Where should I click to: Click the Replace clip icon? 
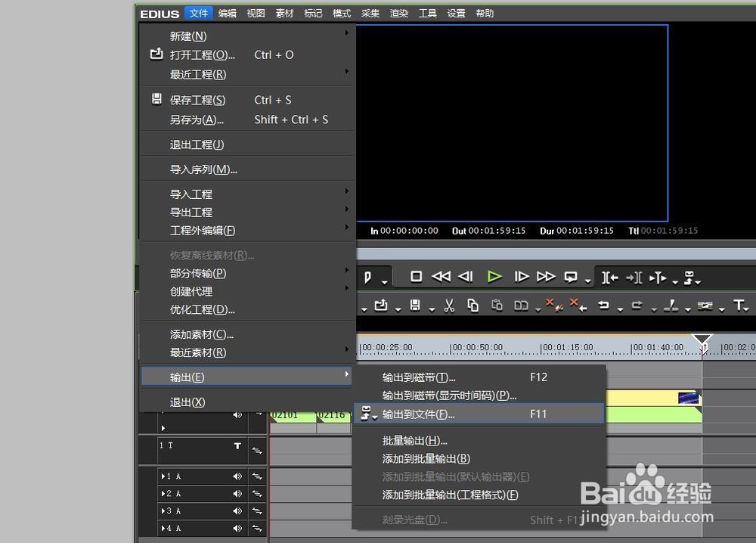click(x=521, y=306)
